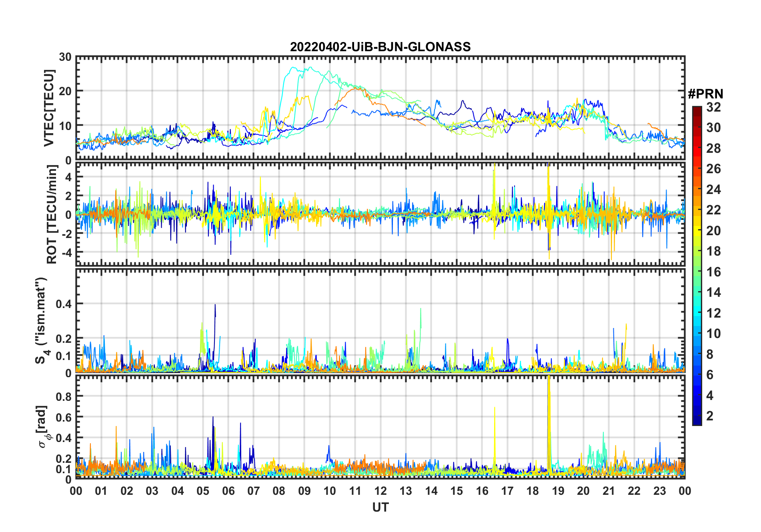Click the dark red top of the PRN colorbar
761x532 pixels.
[x=697, y=109]
